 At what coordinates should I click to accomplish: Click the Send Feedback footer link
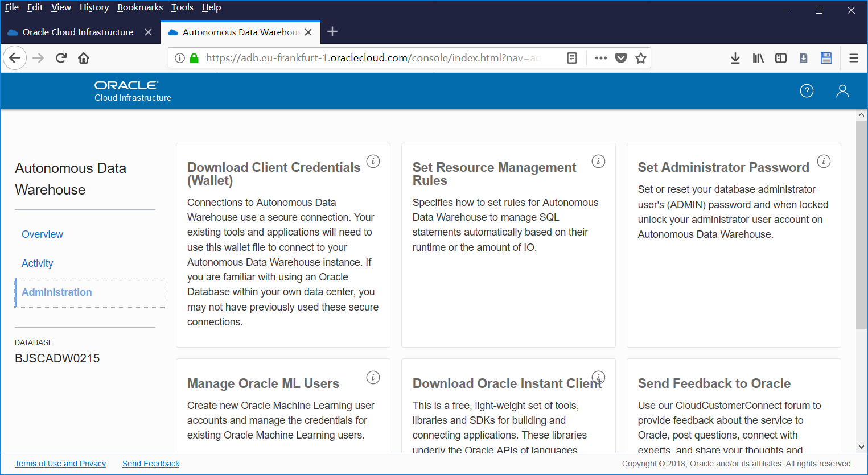pyautogui.click(x=151, y=464)
